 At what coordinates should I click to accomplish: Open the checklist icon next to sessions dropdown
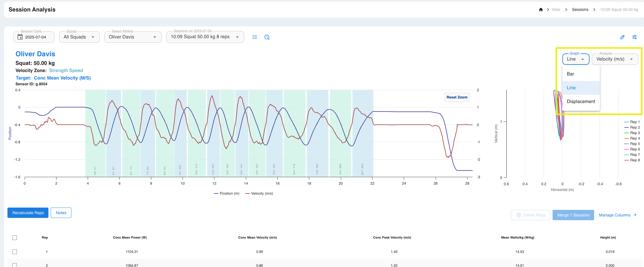pyautogui.click(x=255, y=37)
